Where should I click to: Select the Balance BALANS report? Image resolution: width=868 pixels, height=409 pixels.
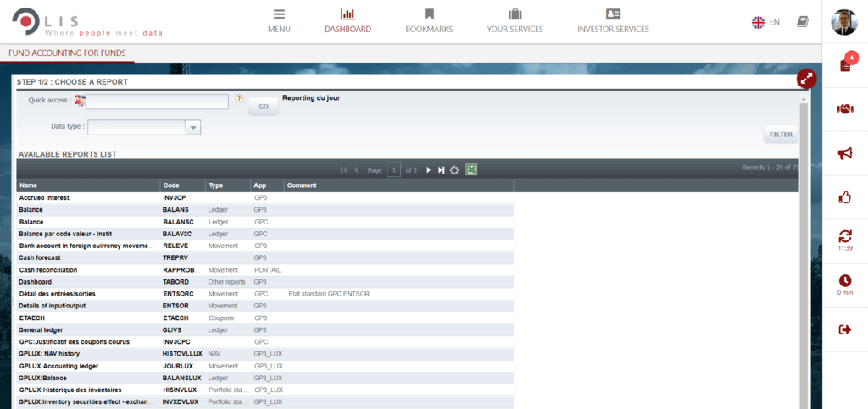[x=265, y=210]
